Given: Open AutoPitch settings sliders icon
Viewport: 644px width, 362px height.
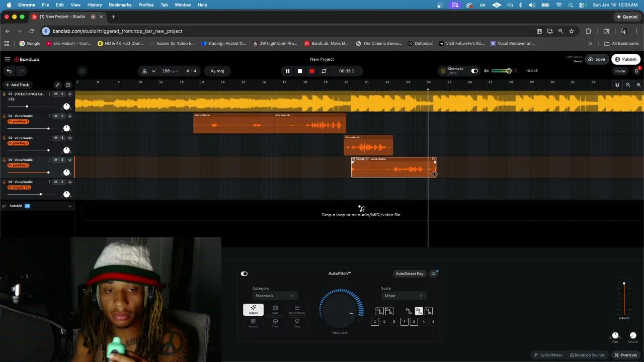Looking at the screenshot, I should 434,274.
